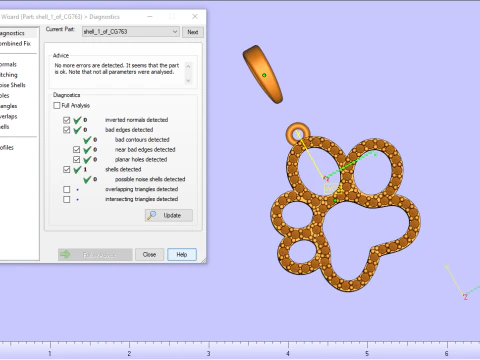Open the Shells page in sidebar
The height and width of the screenshot is (360, 480).
pos(5,127)
